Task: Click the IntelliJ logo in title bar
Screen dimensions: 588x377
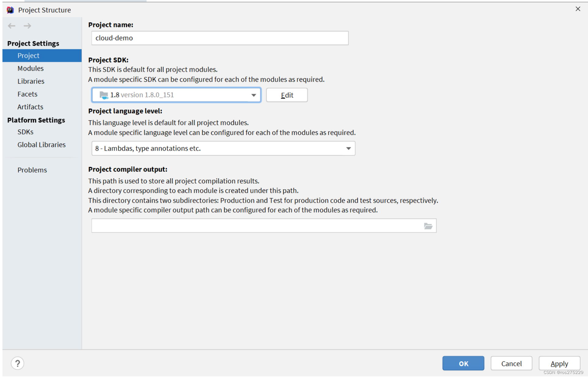Action: point(10,10)
